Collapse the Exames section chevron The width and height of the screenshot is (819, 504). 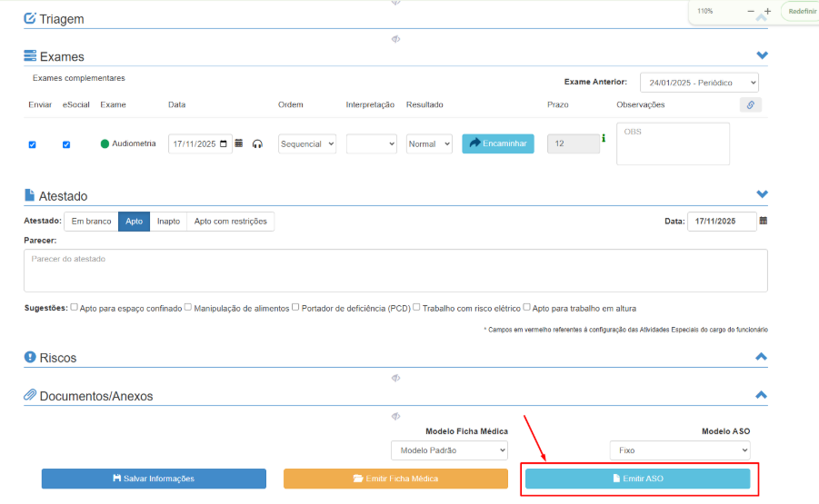(x=762, y=56)
